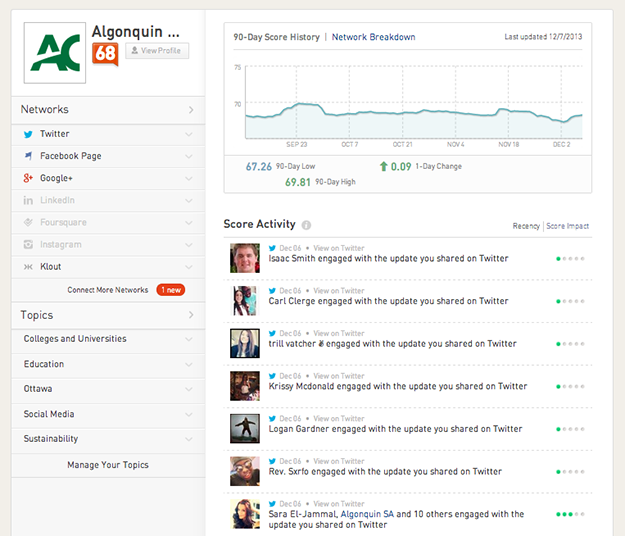Image resolution: width=625 pixels, height=536 pixels.
Task: Click the orange 68 Klout score badge
Action: pos(105,54)
